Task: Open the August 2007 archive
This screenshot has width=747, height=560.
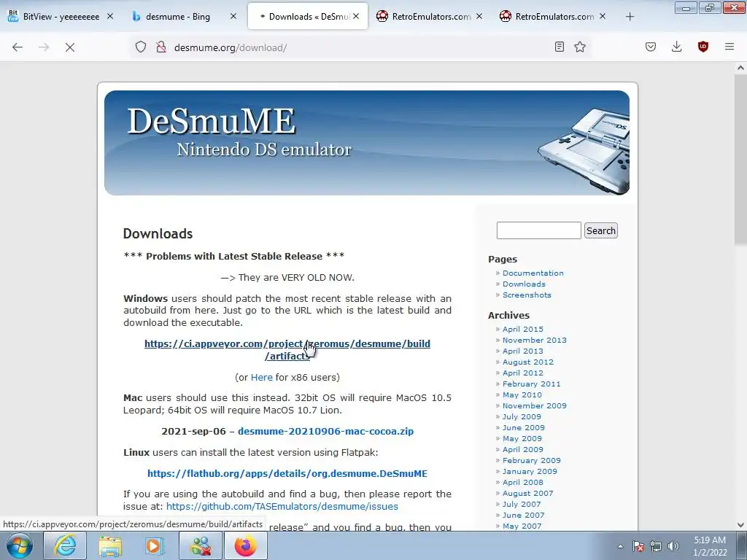Action: click(528, 494)
